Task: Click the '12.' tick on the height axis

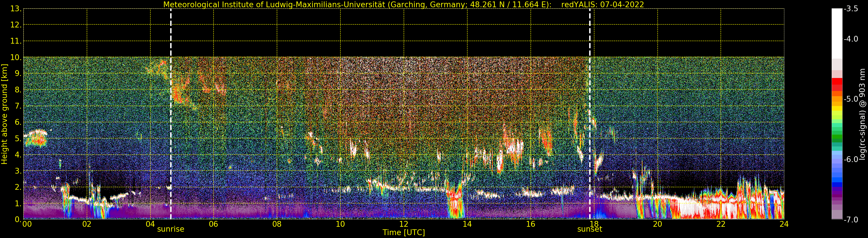Action: 16,25
